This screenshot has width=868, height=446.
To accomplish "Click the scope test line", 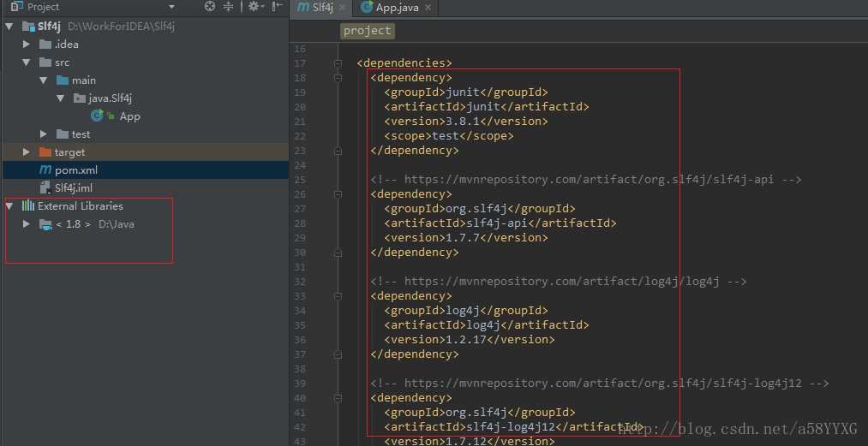I will click(x=449, y=135).
